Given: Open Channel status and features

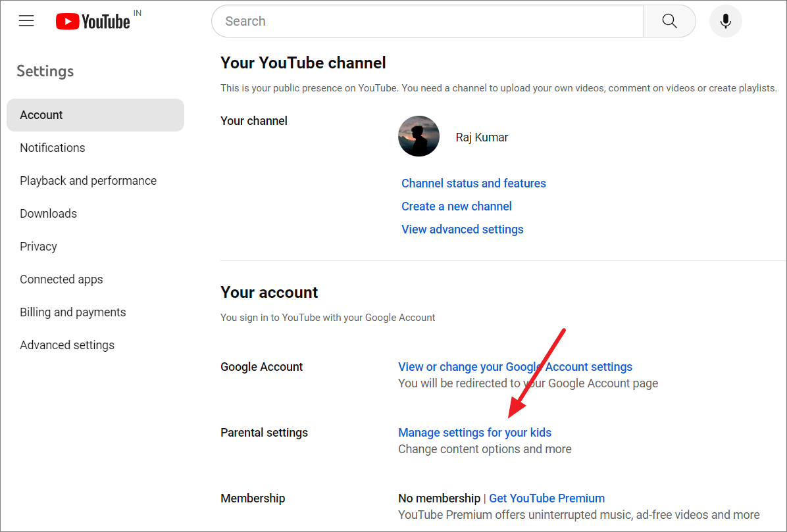Looking at the screenshot, I should click(473, 183).
